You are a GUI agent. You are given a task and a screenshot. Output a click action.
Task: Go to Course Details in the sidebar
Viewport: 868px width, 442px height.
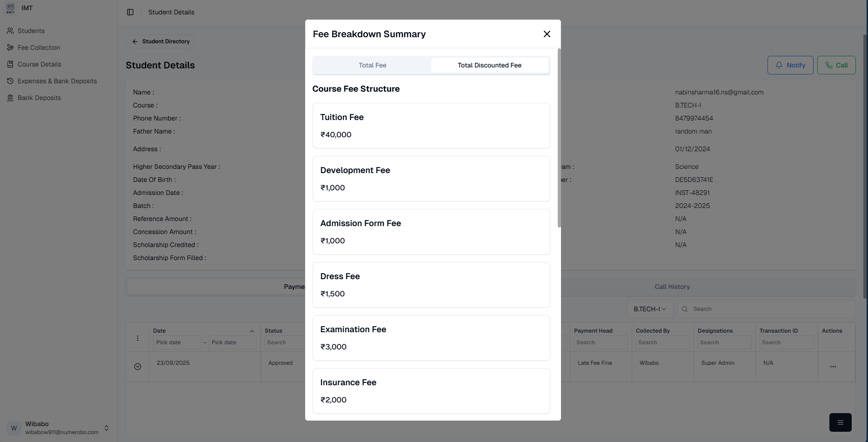pyautogui.click(x=39, y=64)
